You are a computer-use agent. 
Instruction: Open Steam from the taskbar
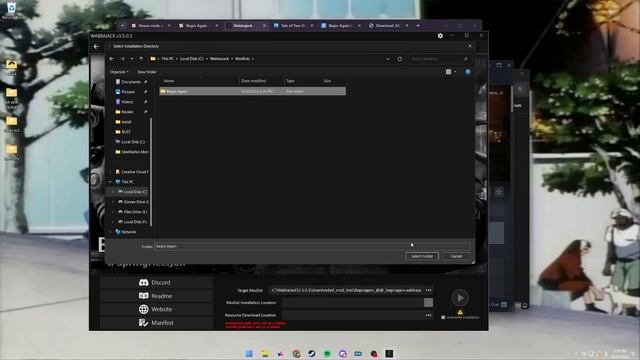[311, 353]
